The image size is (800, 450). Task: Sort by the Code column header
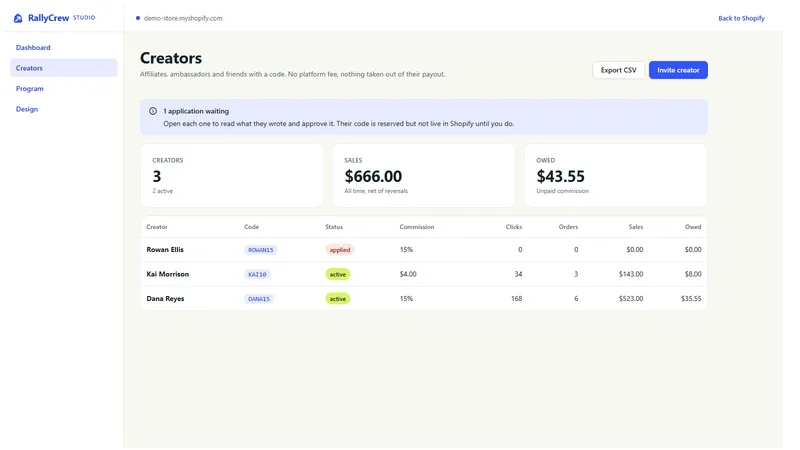pyautogui.click(x=252, y=227)
